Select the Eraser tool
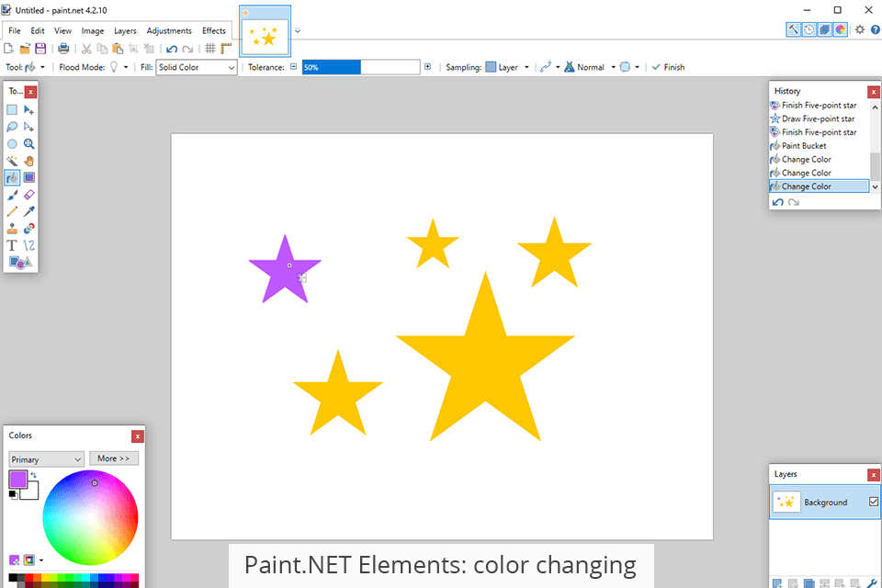Image resolution: width=882 pixels, height=588 pixels. [28, 195]
